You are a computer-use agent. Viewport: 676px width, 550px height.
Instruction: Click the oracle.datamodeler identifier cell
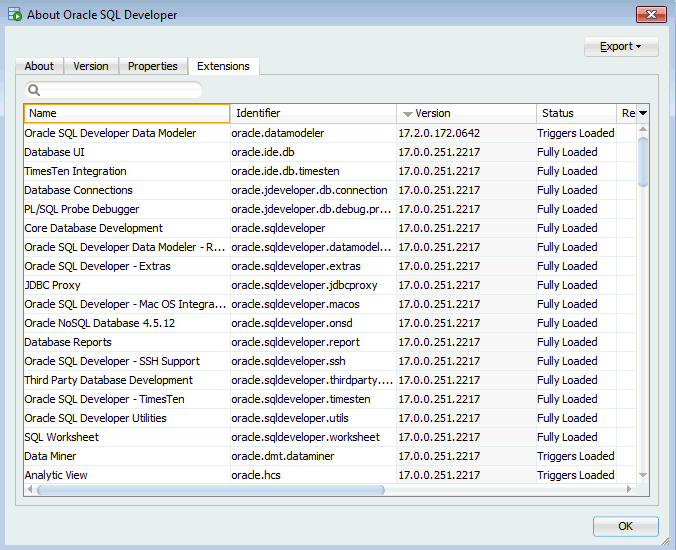[313, 133]
